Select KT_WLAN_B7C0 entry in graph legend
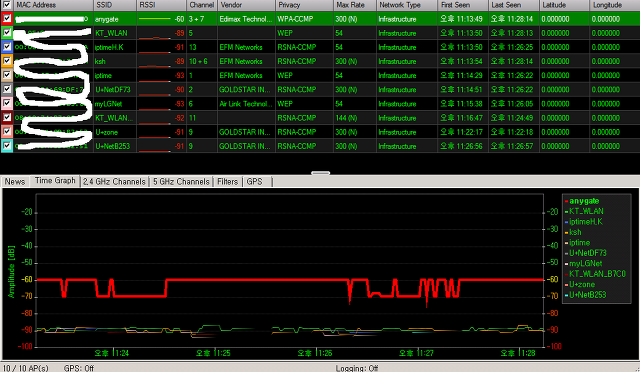640x372 pixels. pyautogui.click(x=597, y=274)
